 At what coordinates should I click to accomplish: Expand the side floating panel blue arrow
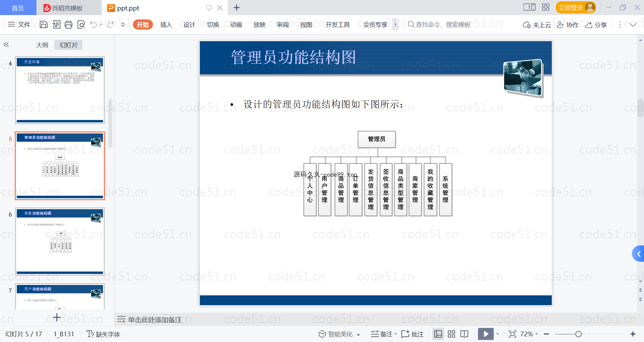pyautogui.click(x=638, y=254)
